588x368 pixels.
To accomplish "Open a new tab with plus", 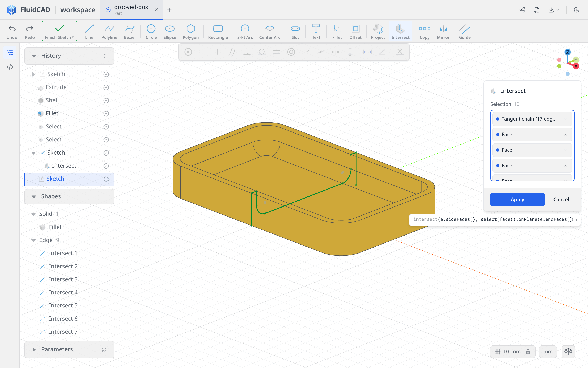I will [169, 10].
